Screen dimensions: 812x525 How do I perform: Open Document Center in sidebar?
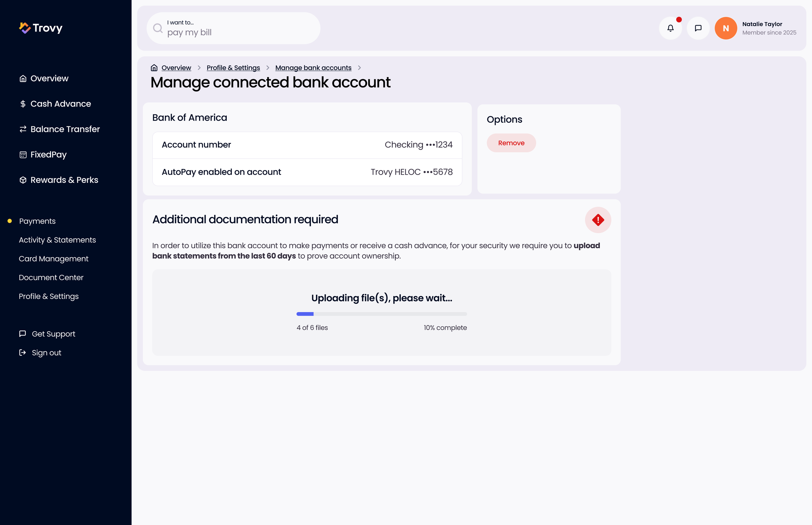coord(51,277)
